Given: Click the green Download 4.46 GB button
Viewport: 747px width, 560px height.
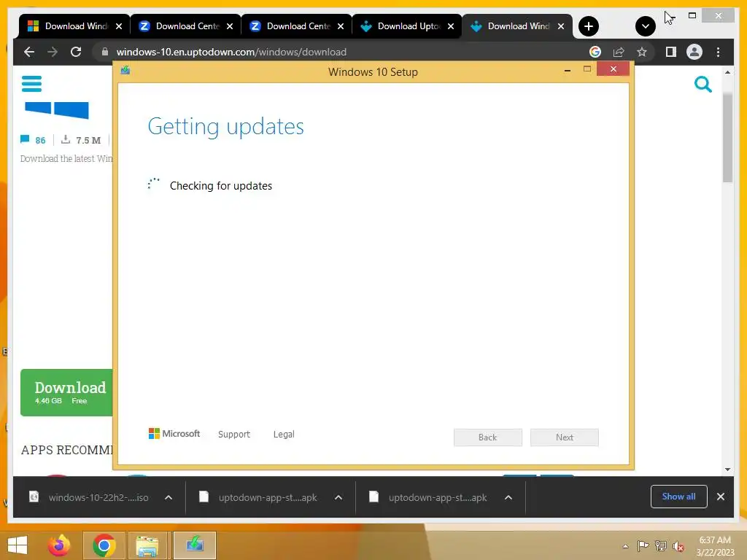Looking at the screenshot, I should pos(66,392).
